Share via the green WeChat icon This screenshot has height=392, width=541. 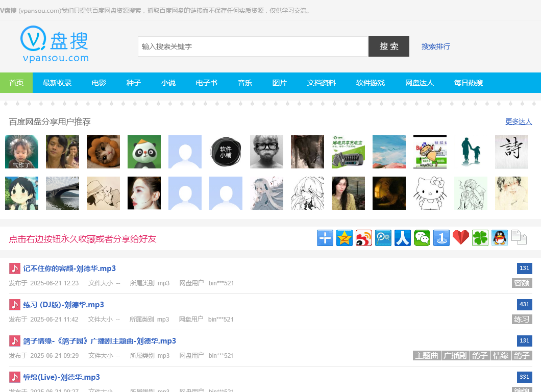tap(422, 238)
